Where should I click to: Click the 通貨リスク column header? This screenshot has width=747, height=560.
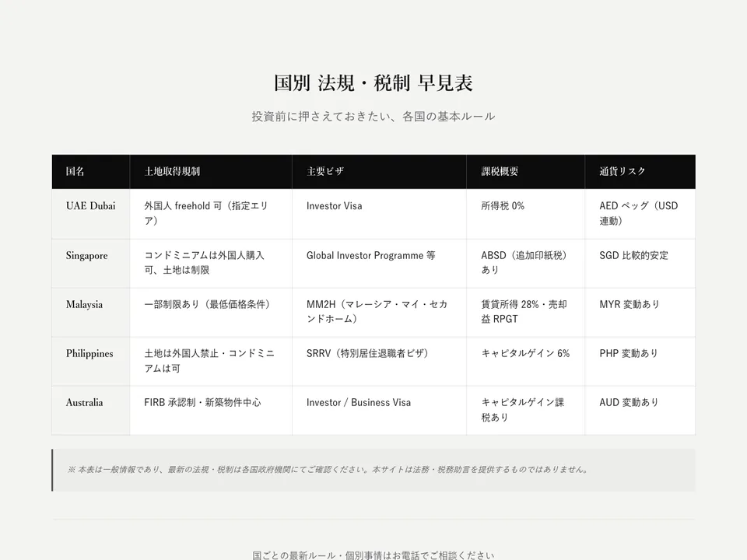[x=640, y=171]
